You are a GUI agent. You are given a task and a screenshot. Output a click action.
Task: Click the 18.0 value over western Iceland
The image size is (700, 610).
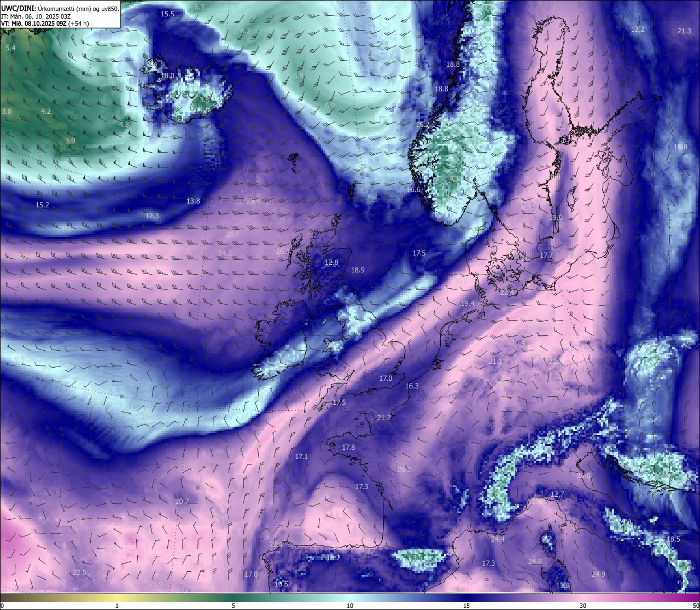[x=167, y=76]
